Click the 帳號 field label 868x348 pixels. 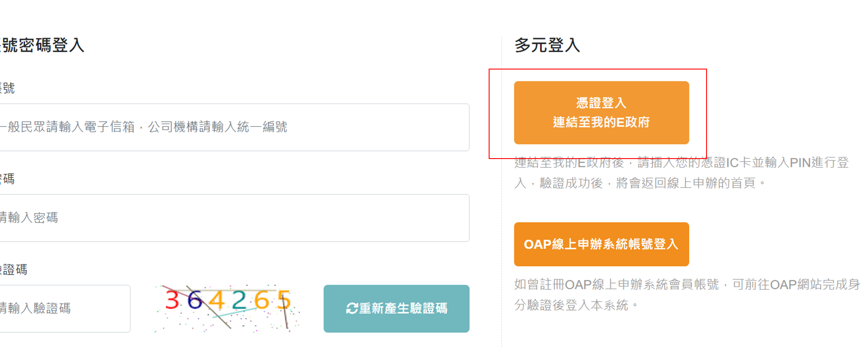coord(7,88)
